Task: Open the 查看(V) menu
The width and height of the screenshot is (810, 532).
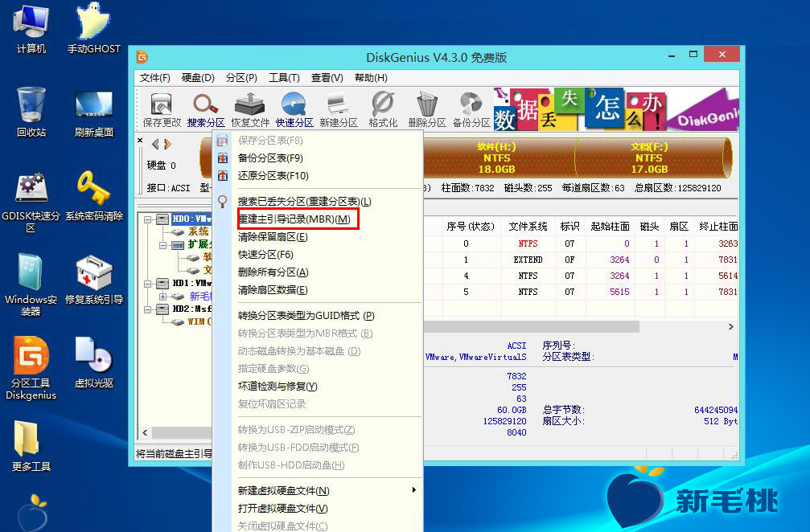Action: point(327,78)
